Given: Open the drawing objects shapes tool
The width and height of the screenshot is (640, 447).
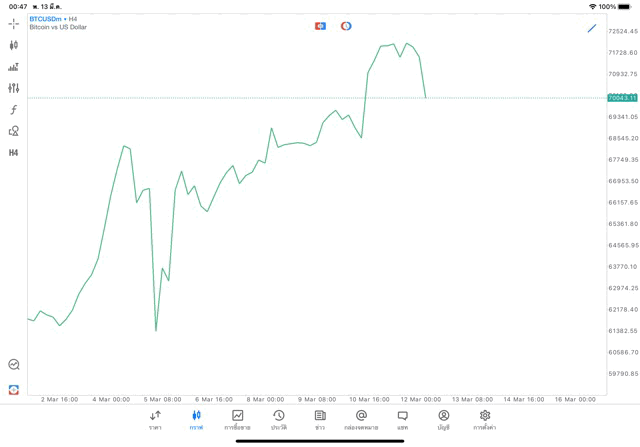Looking at the screenshot, I should click(14, 131).
